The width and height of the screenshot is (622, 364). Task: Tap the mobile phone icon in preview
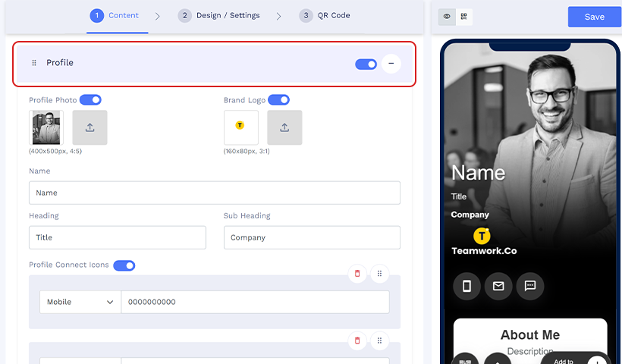click(467, 286)
